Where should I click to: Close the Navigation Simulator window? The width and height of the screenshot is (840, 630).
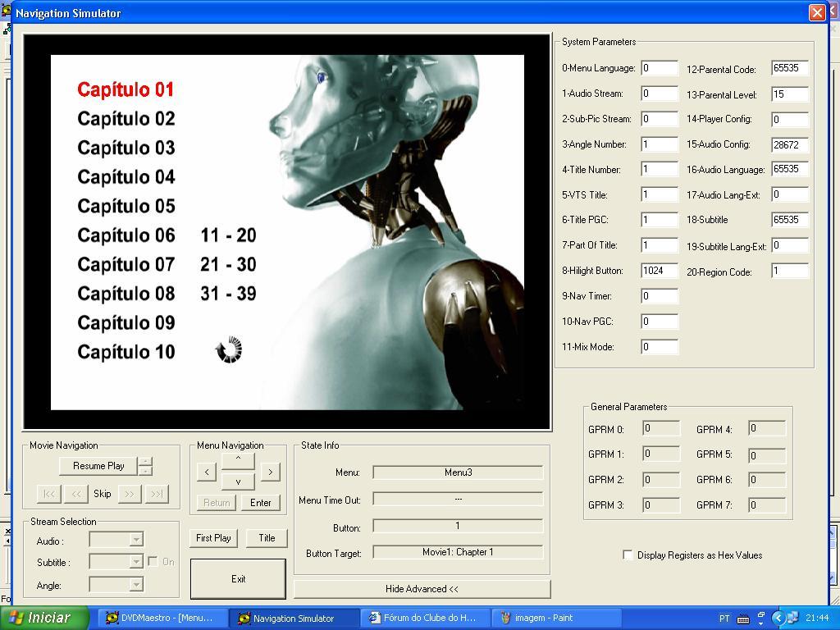(818, 12)
